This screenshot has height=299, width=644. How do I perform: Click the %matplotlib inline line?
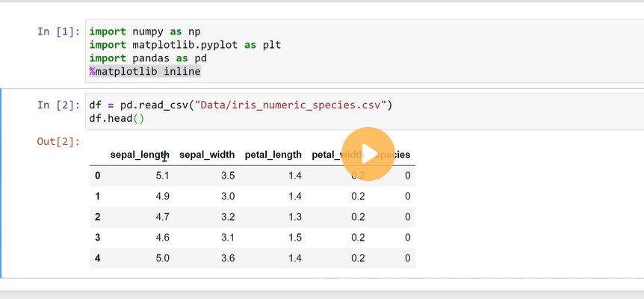tap(145, 72)
